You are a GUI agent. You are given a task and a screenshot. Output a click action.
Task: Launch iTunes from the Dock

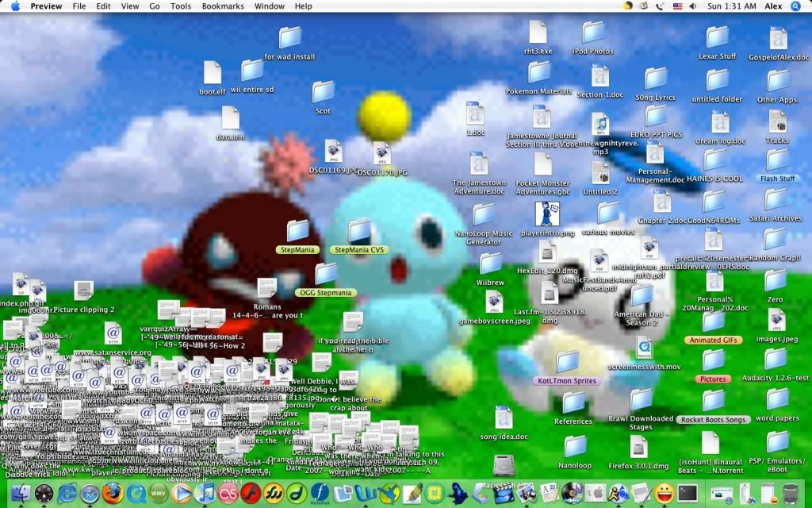205,493
